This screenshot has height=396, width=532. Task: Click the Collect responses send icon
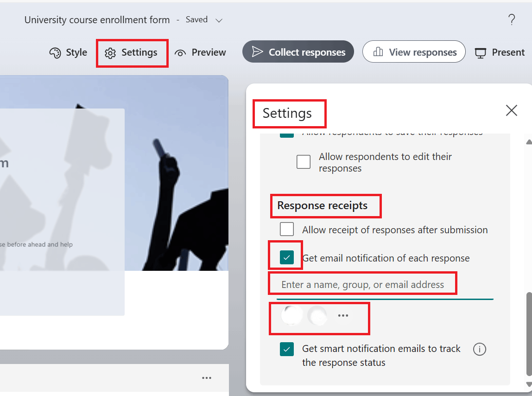click(x=258, y=52)
